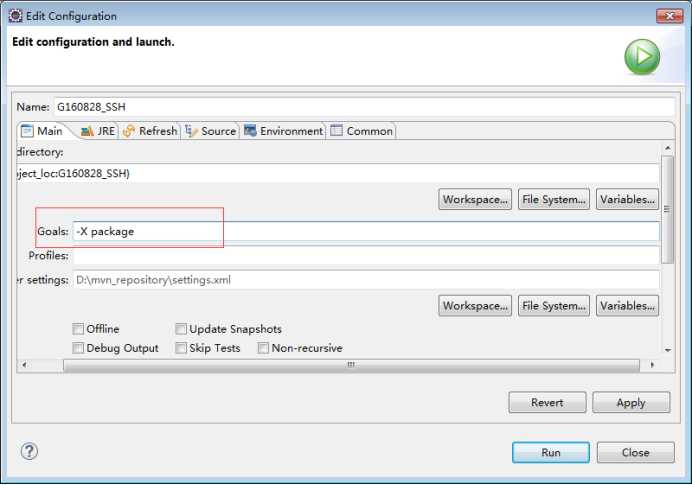This screenshot has width=692, height=485.
Task: Toggle the Debug Output checkbox
Action: point(78,348)
